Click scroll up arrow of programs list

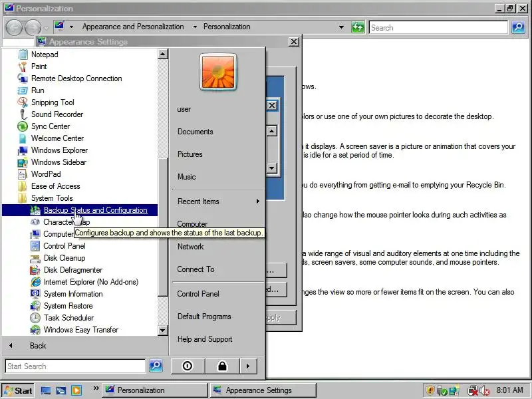click(163, 54)
